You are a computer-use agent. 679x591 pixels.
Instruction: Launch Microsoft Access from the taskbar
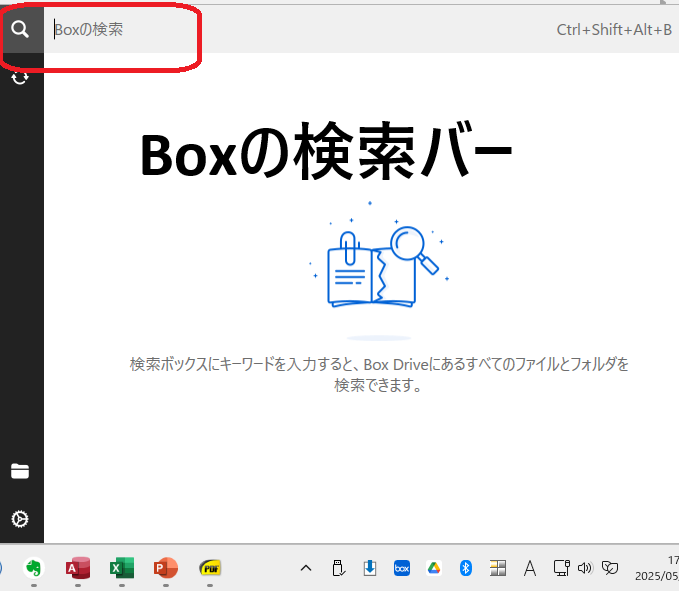click(x=78, y=568)
